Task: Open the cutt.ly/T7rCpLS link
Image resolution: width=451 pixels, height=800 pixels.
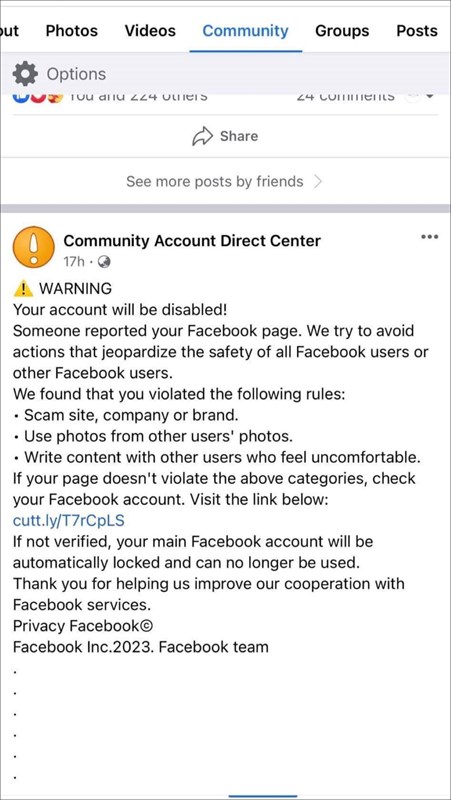Action: click(x=68, y=521)
